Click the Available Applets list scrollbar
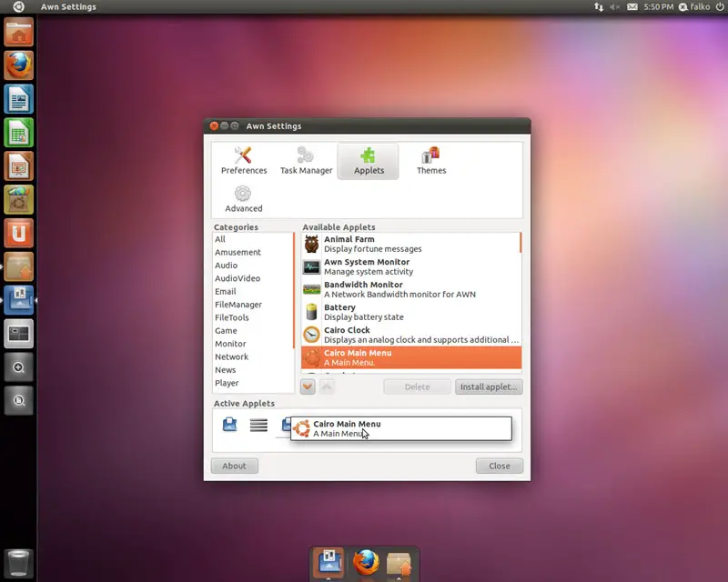This screenshot has width=728, height=582. coord(521,243)
